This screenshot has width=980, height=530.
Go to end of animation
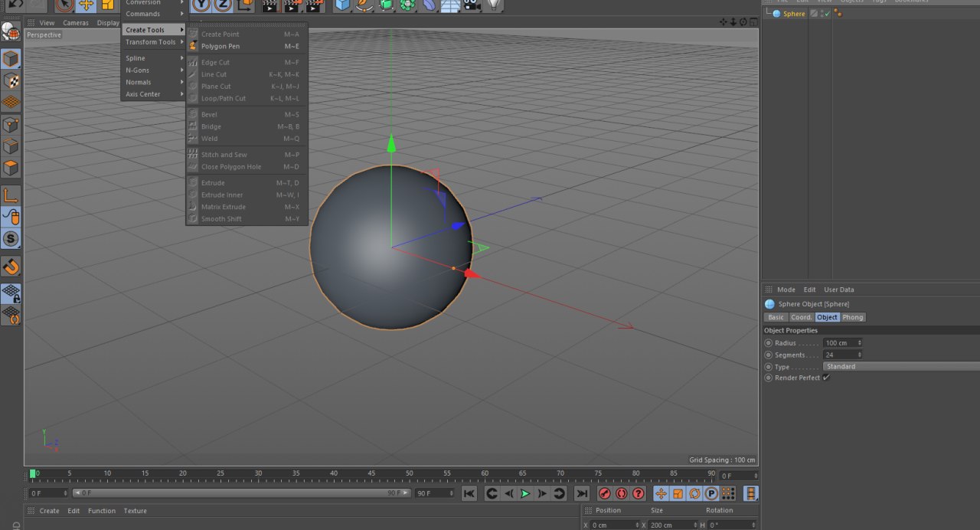(582, 494)
